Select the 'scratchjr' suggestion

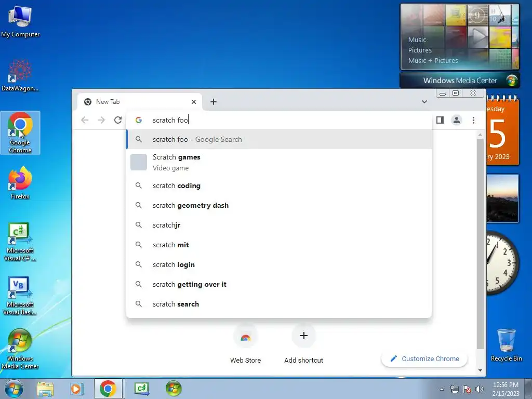[279, 225]
